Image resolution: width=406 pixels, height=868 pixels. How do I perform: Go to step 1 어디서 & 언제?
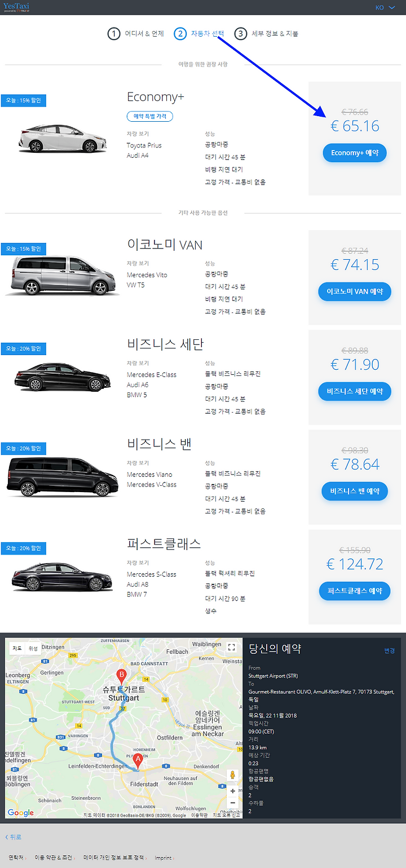pyautogui.click(x=136, y=34)
